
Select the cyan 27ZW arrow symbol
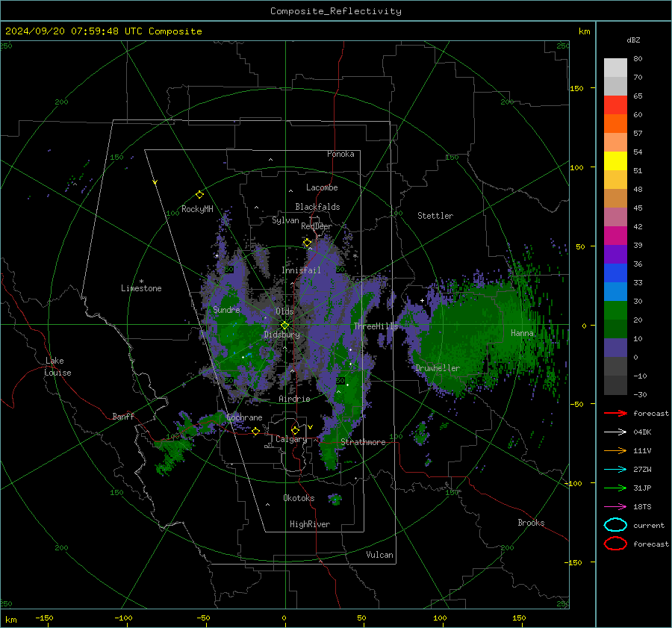point(615,469)
